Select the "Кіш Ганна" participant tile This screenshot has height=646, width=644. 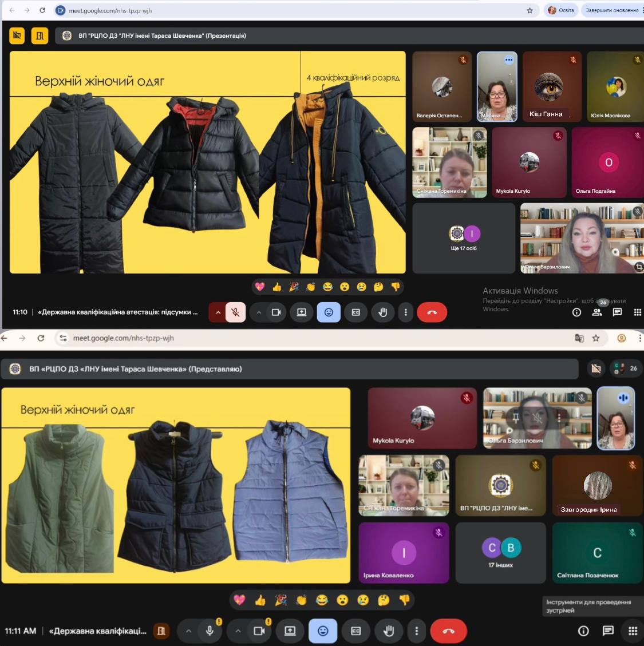click(x=552, y=86)
